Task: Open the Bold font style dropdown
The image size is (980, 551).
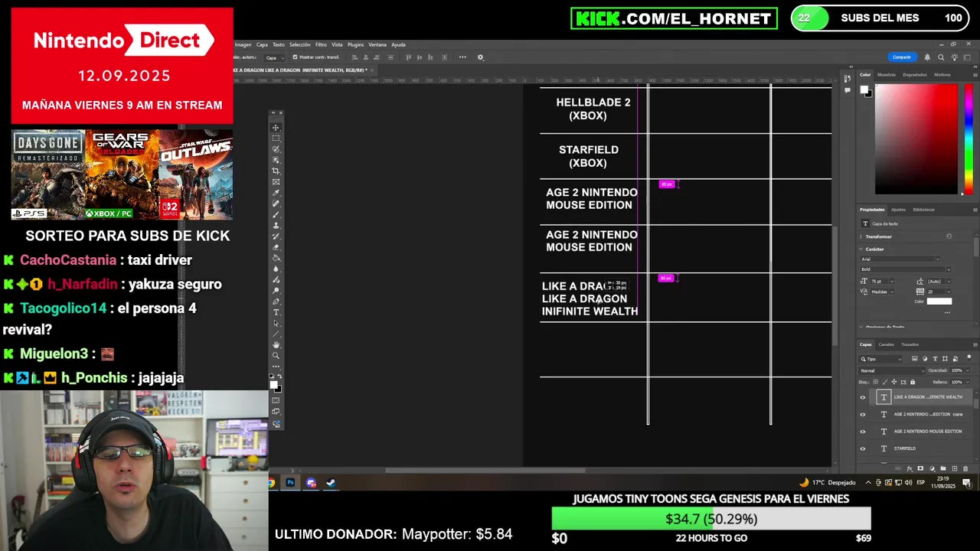Action: [x=906, y=269]
